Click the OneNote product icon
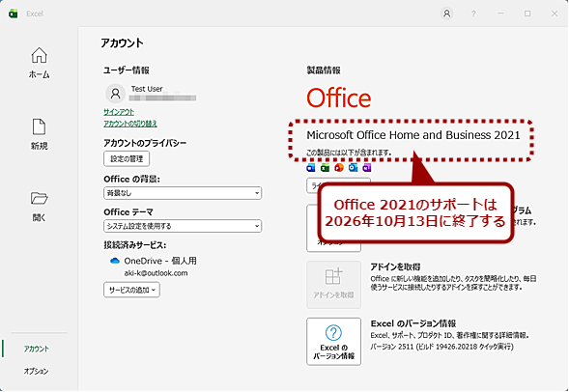The width and height of the screenshot is (569, 392). (x=367, y=168)
